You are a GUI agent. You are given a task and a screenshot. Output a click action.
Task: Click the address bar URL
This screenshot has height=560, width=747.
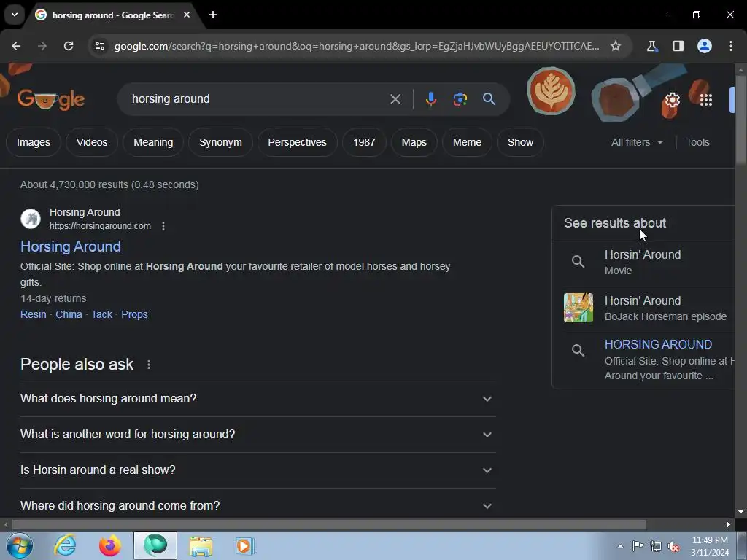[x=356, y=46]
